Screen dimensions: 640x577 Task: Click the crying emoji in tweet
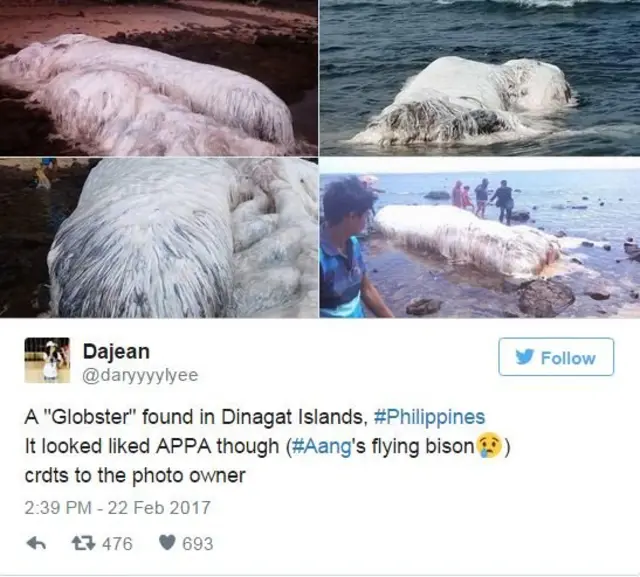[x=490, y=446]
